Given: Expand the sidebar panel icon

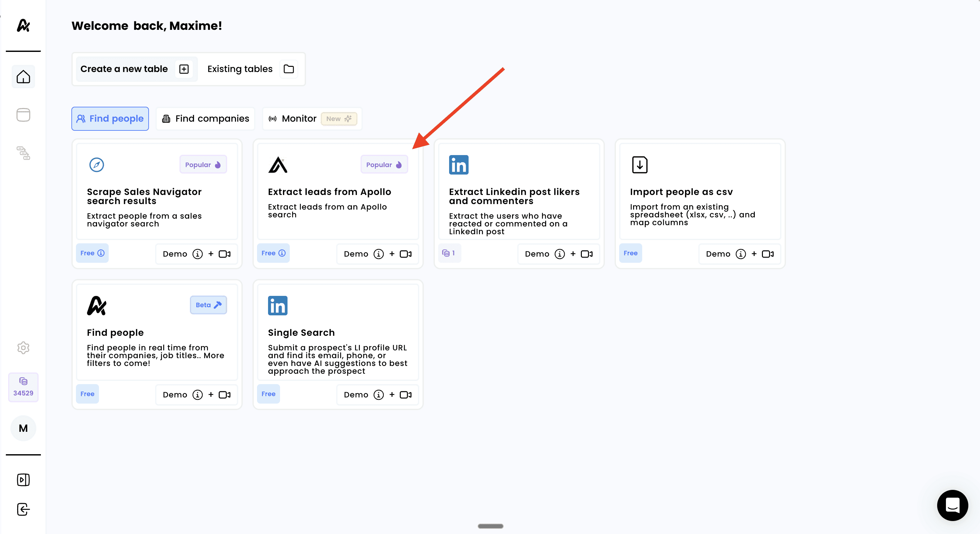Looking at the screenshot, I should tap(23, 480).
